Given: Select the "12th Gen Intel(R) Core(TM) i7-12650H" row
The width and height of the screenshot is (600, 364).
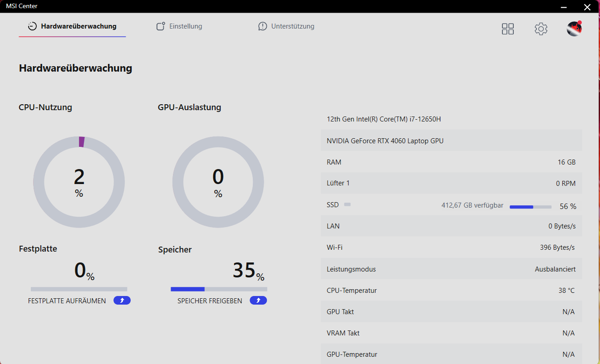Looking at the screenshot, I should (451, 119).
